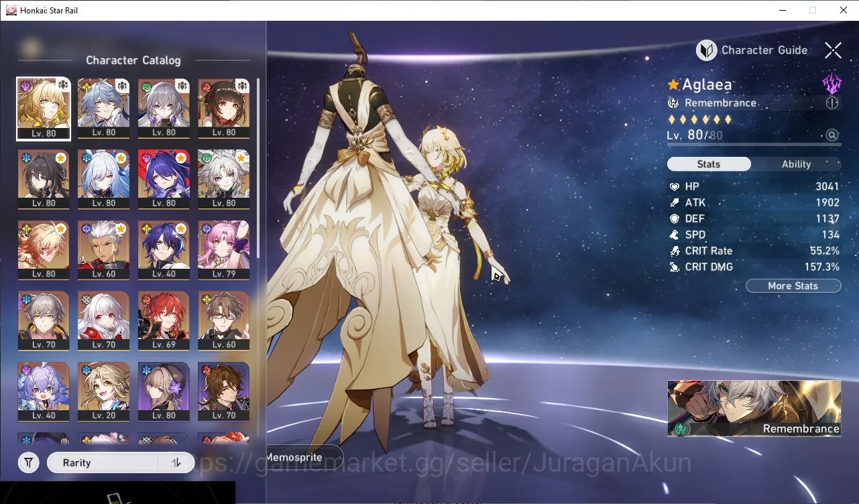Click the SPD value 134
859x504 pixels.
click(831, 235)
